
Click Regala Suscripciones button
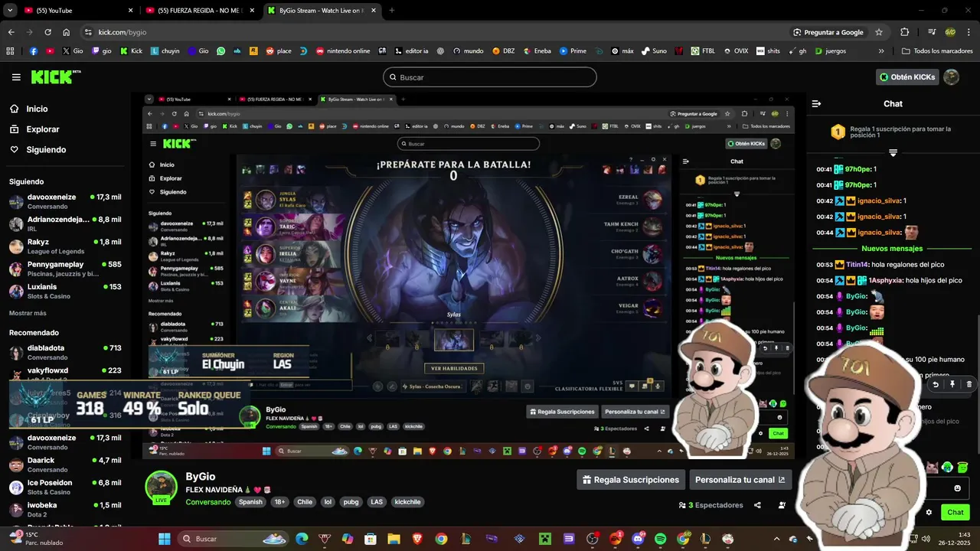pyautogui.click(x=631, y=480)
